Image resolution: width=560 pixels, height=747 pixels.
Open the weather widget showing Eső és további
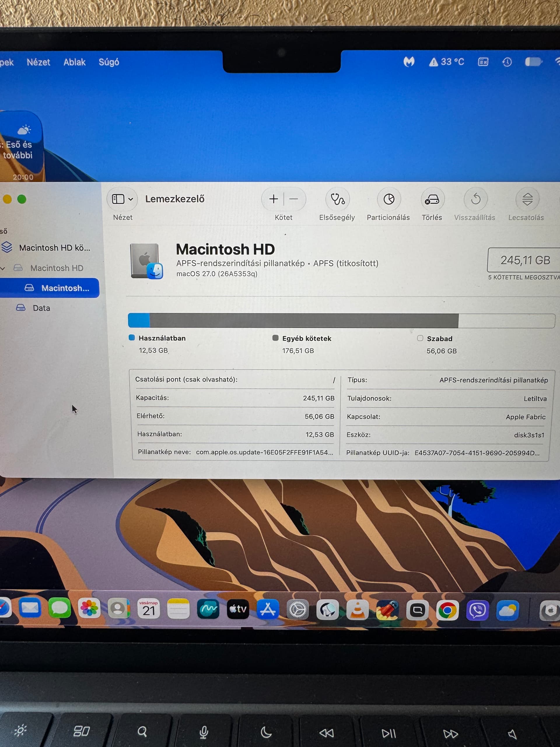point(22,147)
